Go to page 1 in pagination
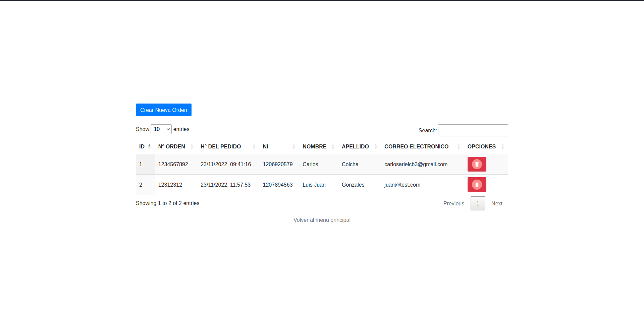 478,203
